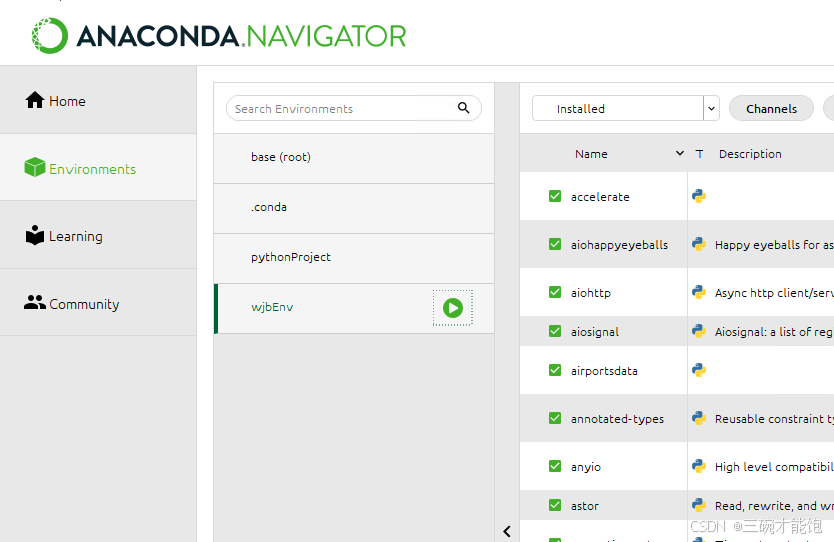Collapse the environments panel with the left chevron
This screenshot has height=542, width=834.
pos(507,531)
